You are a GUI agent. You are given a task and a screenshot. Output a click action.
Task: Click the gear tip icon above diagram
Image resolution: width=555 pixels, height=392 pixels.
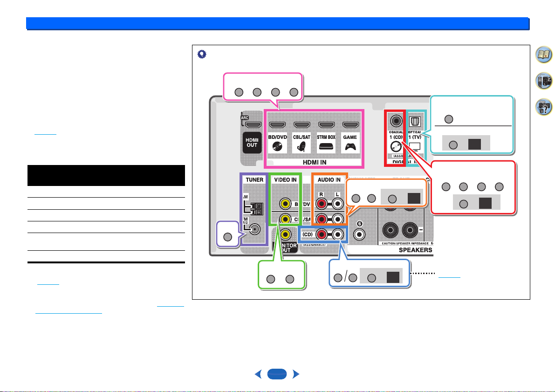(202, 54)
